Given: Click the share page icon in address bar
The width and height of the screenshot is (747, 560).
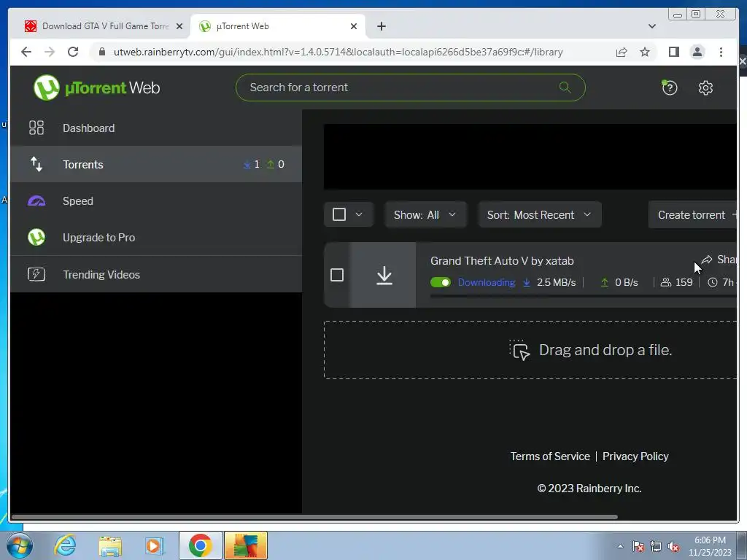Looking at the screenshot, I should pyautogui.click(x=622, y=52).
